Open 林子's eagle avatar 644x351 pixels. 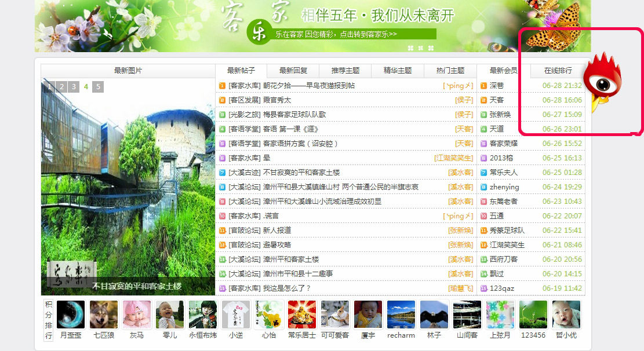[x=434, y=315]
